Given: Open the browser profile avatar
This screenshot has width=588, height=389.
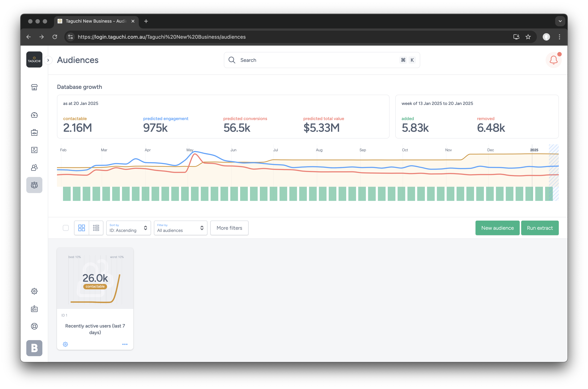Looking at the screenshot, I should [x=546, y=37].
